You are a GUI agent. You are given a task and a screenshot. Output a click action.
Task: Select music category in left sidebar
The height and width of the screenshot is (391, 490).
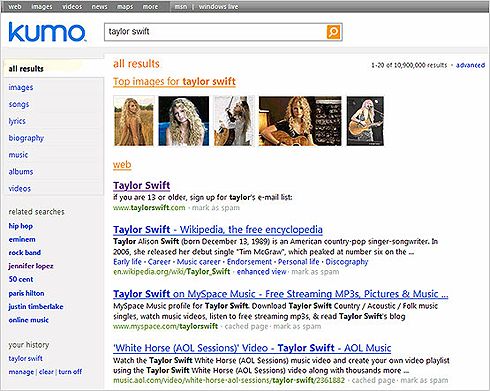pyautogui.click(x=18, y=155)
